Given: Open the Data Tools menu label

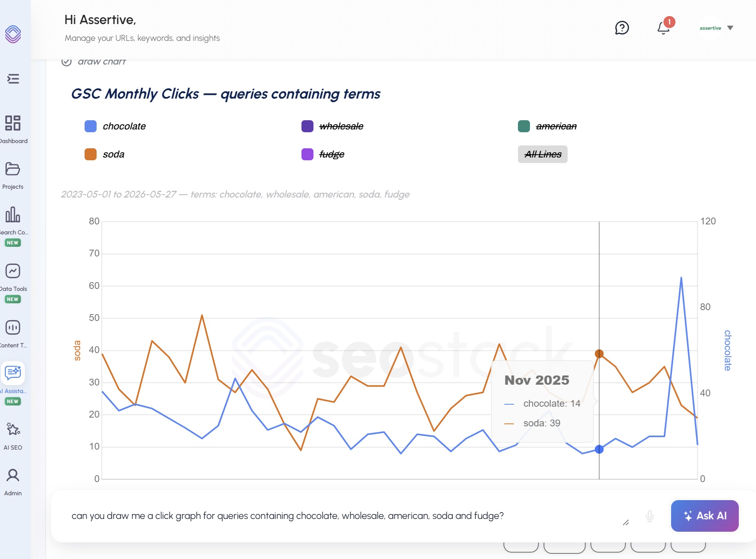Looking at the screenshot, I should (13, 289).
